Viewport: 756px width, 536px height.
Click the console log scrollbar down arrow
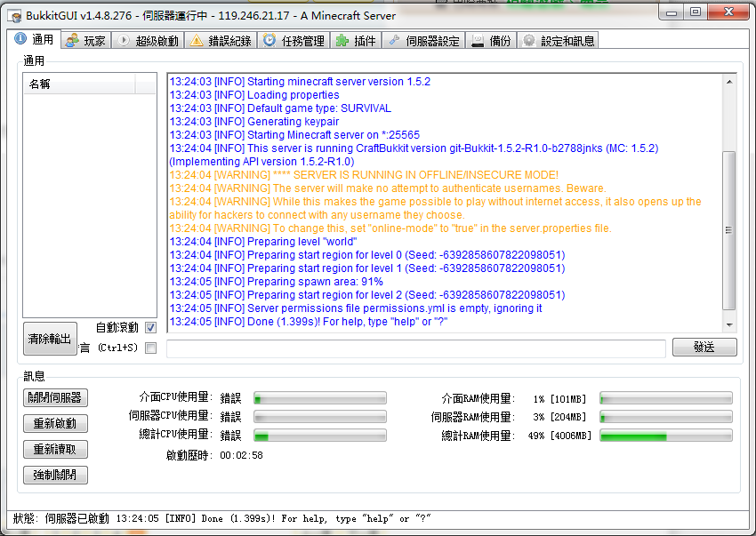(729, 325)
